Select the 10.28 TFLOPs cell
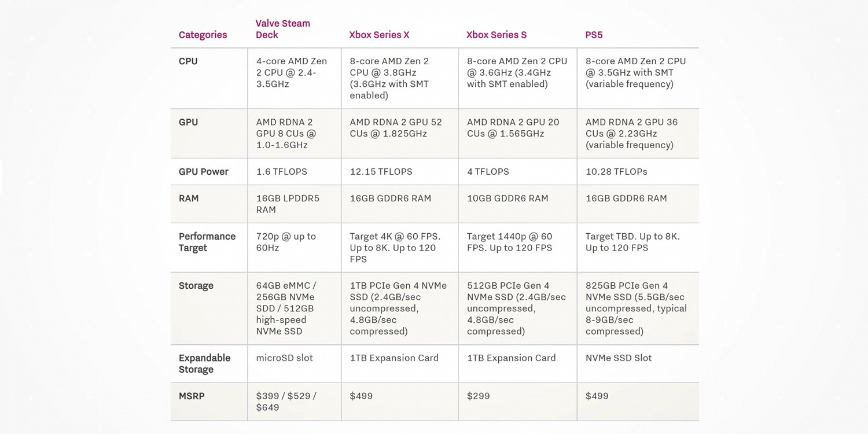Screen dimensions: 868x434 click(x=616, y=172)
